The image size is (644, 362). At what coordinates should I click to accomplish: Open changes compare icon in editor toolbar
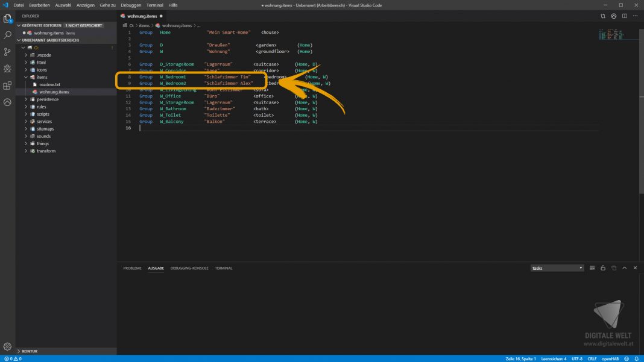point(602,16)
